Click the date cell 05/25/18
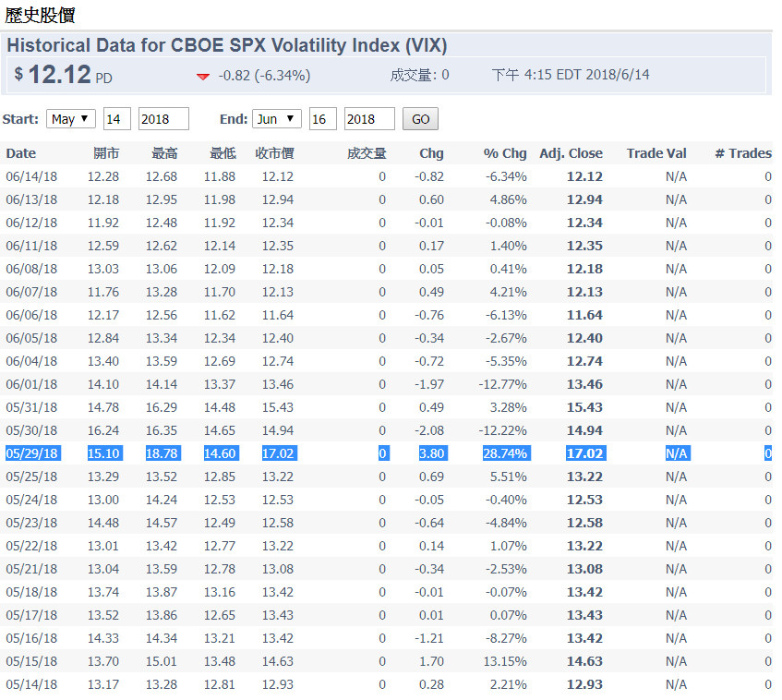This screenshot has height=700, width=782. coord(31,477)
